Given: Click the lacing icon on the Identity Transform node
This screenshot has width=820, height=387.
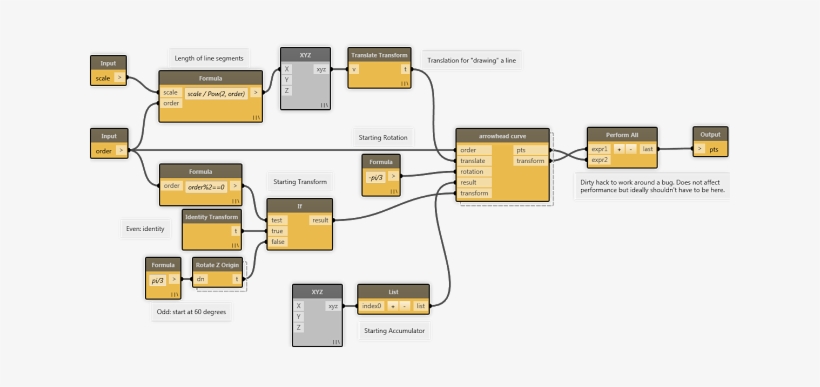Looking at the screenshot, I should [236, 245].
